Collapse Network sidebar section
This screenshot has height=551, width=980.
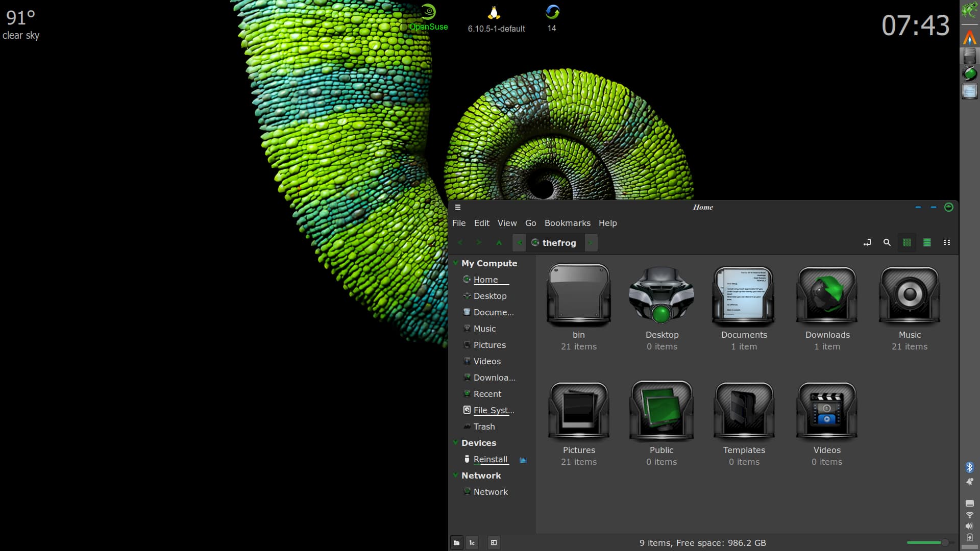(x=456, y=475)
